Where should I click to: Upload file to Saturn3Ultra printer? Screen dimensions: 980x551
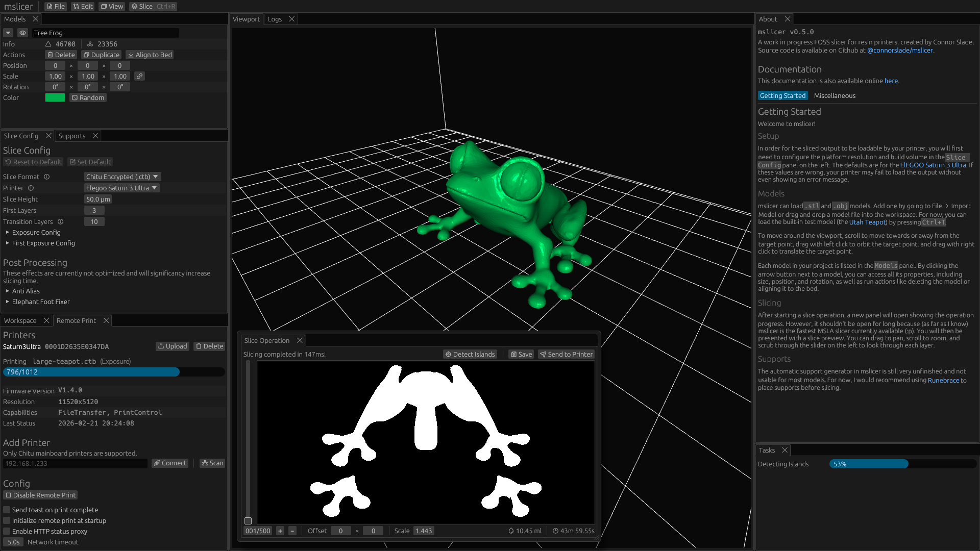pyautogui.click(x=173, y=346)
